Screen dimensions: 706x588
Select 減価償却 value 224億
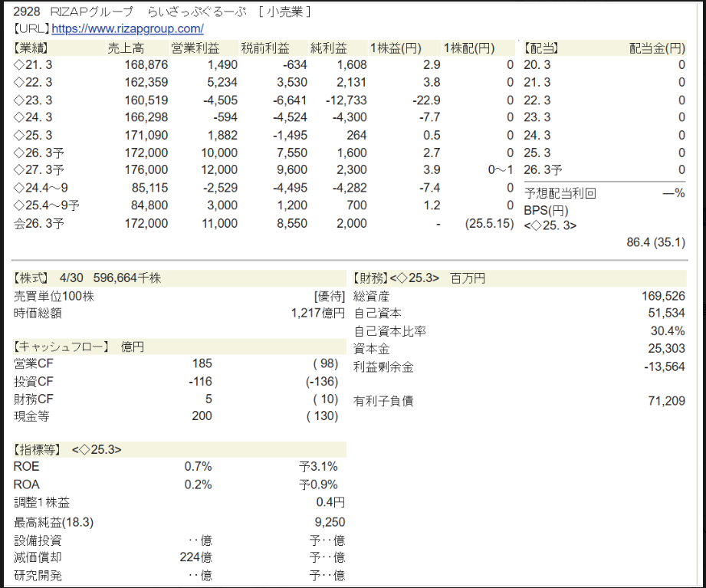(x=196, y=557)
